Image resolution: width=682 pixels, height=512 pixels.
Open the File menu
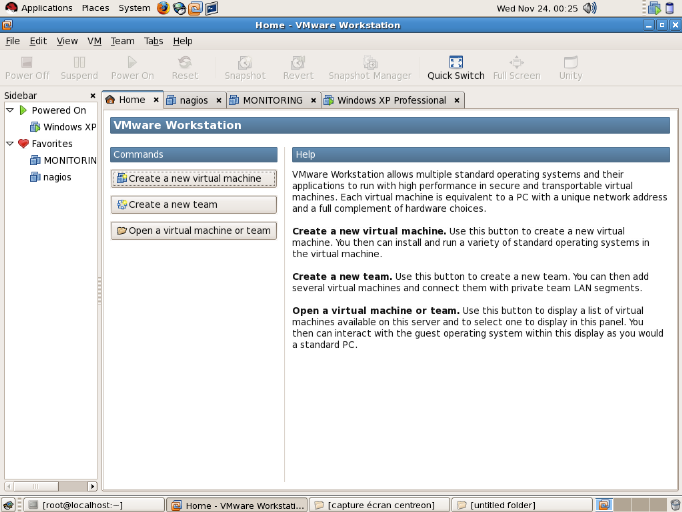(13, 41)
